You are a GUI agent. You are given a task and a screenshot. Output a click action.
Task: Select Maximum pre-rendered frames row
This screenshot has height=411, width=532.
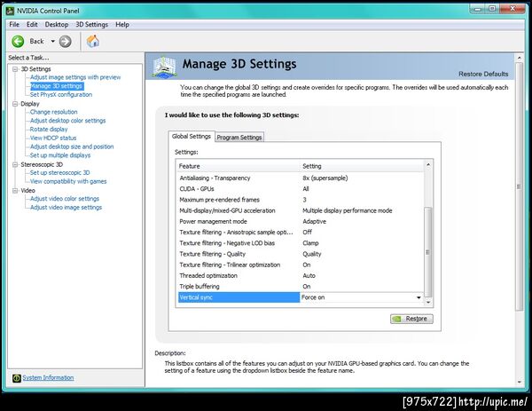coord(301,200)
